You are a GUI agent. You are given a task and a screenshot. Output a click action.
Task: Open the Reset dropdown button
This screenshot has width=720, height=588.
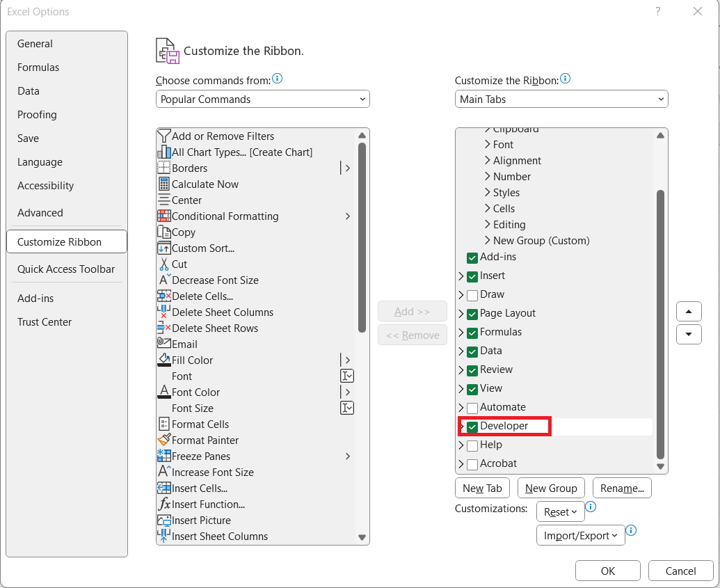coord(560,511)
